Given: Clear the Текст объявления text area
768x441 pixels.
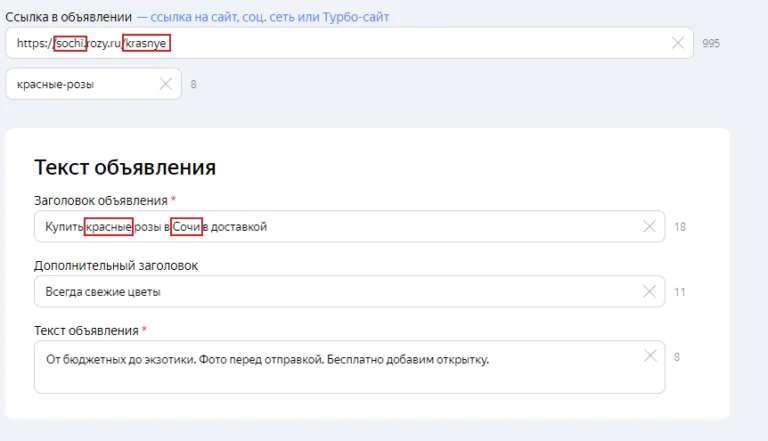Looking at the screenshot, I should pos(650,356).
